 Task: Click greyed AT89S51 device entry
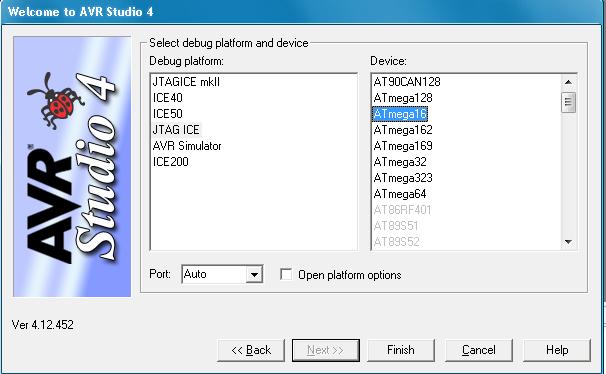click(x=396, y=226)
